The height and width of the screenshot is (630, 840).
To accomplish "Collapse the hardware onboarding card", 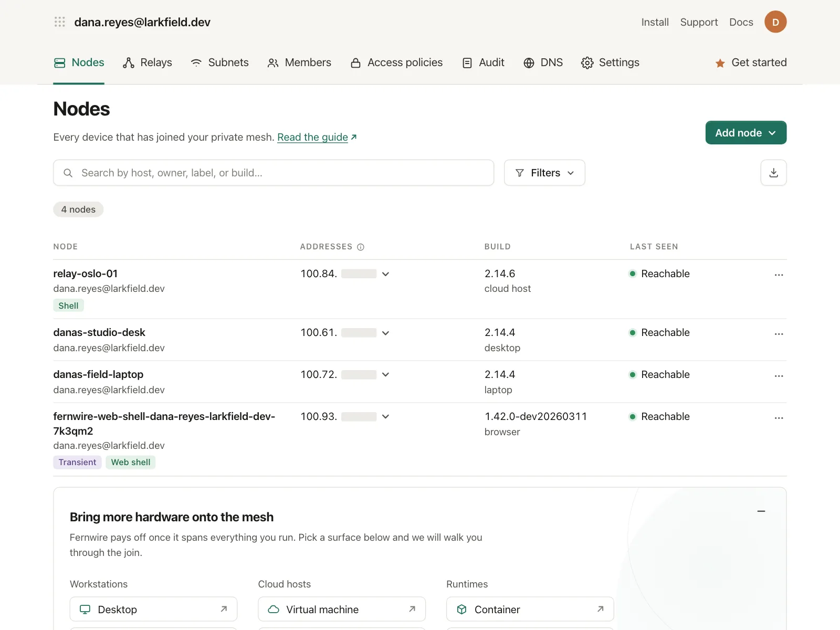I will [761, 511].
